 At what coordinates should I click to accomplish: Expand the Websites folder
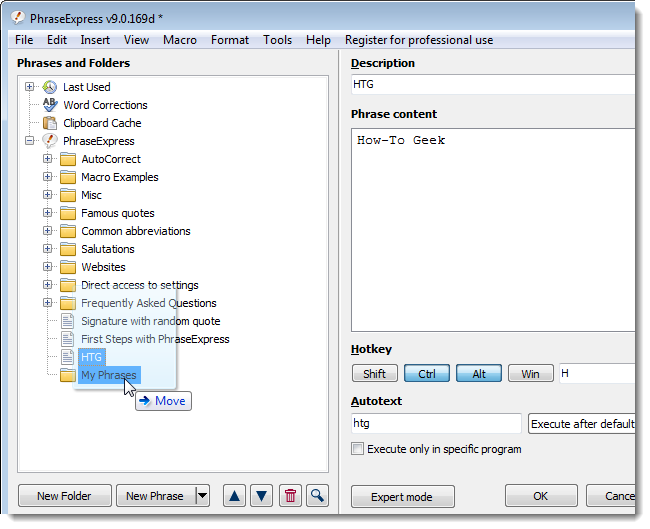[x=48, y=267]
